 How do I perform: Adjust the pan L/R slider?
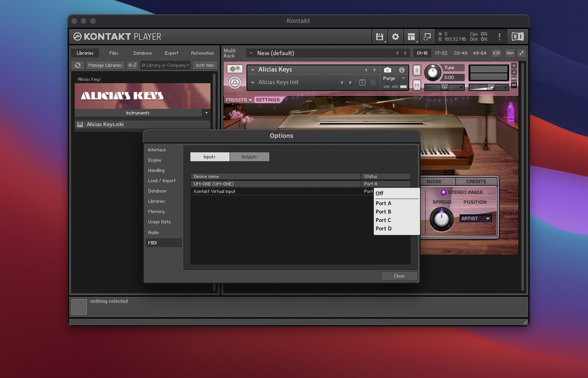click(x=444, y=87)
